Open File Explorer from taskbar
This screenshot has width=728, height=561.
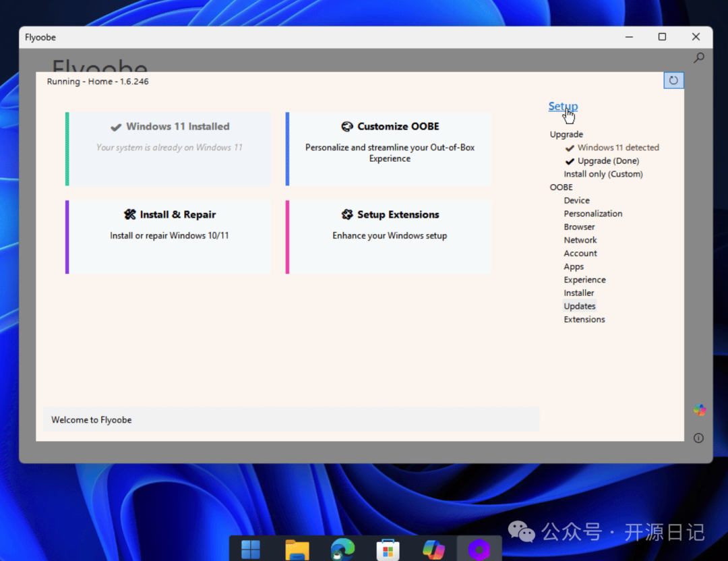(297, 550)
